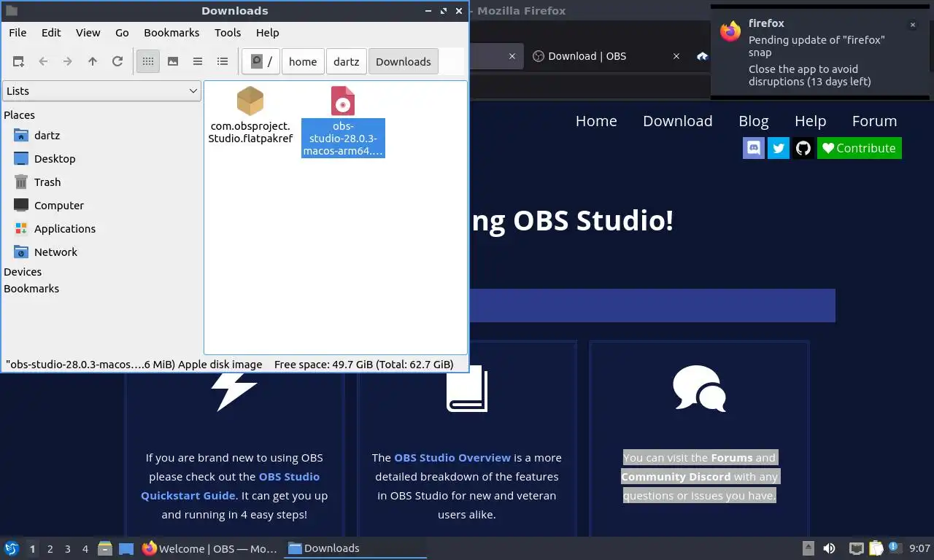Show desktop via taskbar icon
Viewport: 934px width, 560px height.
126,548
